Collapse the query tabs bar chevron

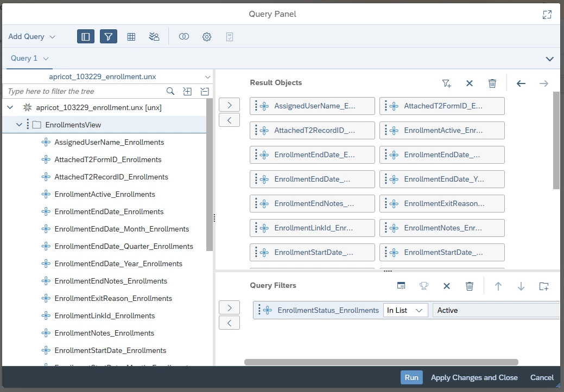click(x=549, y=59)
